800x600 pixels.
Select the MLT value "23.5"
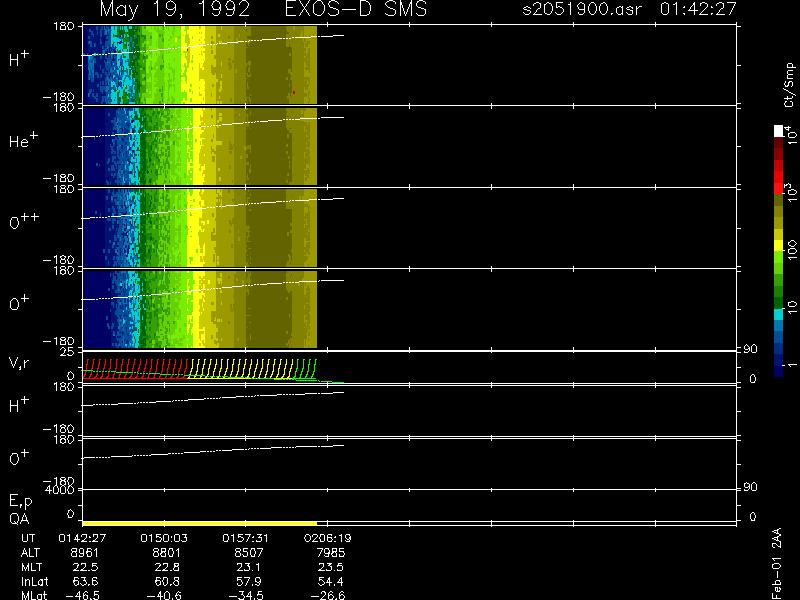pos(331,567)
